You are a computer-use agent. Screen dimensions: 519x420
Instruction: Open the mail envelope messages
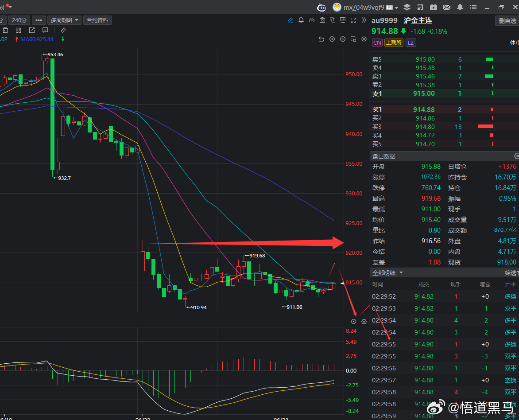446,7
